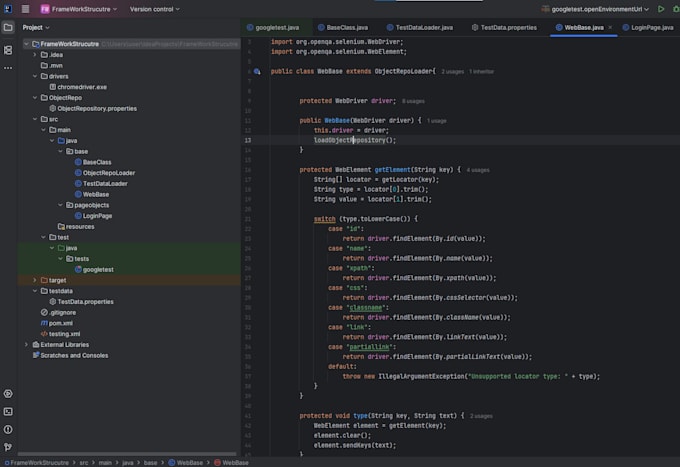
Task: Show more tool windows ellipsis
Action: click(x=8, y=68)
